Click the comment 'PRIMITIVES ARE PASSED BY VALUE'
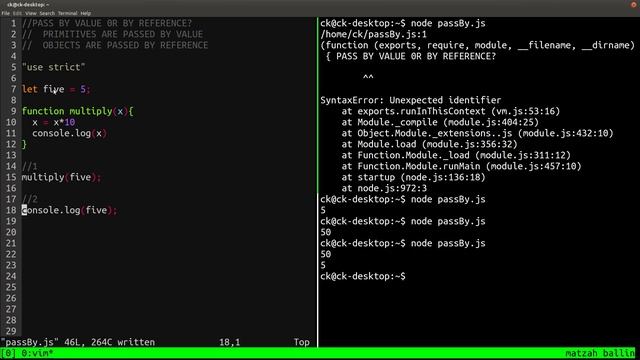This screenshot has width=640, height=360. [x=122, y=34]
